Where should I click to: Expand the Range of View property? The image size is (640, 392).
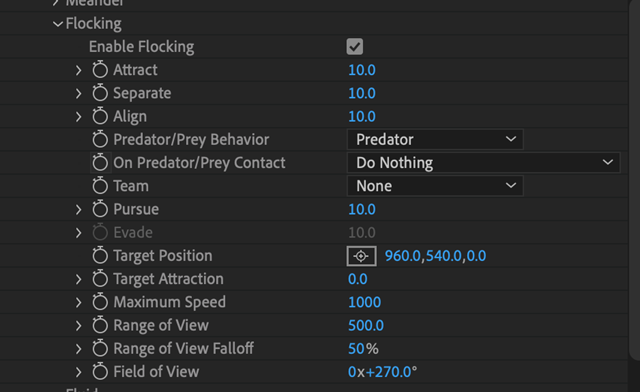coord(78,325)
